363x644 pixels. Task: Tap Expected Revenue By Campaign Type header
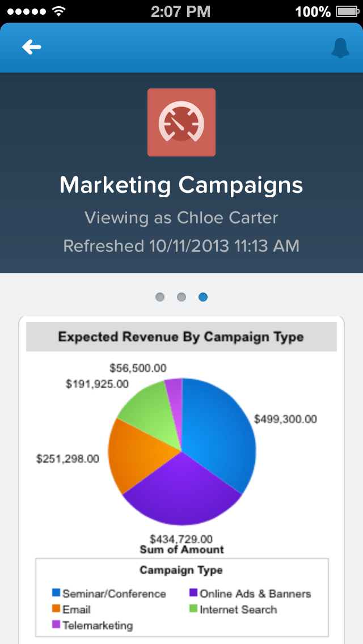click(181, 337)
